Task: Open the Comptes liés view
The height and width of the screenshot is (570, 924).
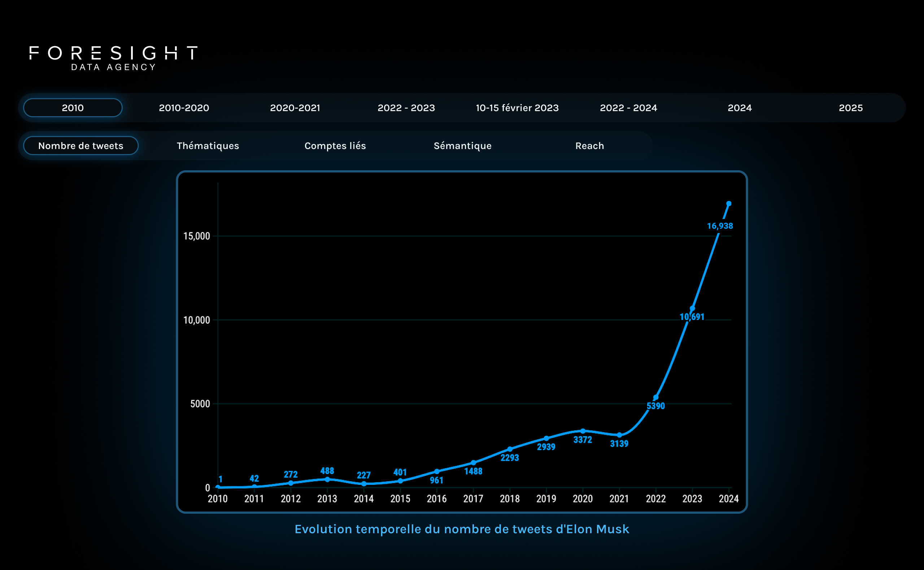Action: pos(335,145)
